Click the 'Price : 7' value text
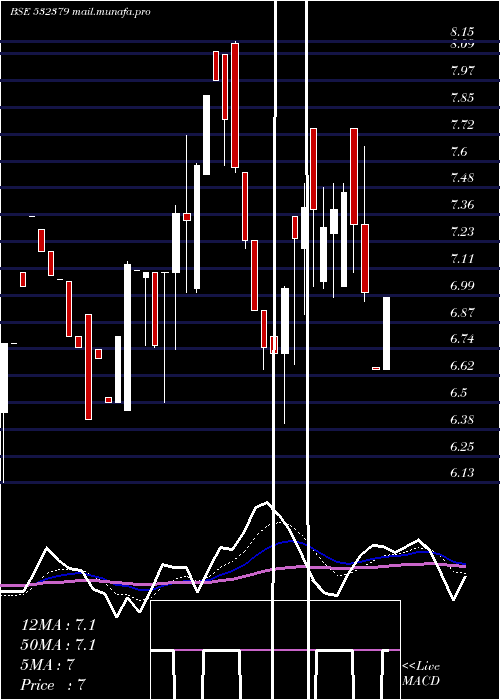The image size is (500, 700). point(53,685)
